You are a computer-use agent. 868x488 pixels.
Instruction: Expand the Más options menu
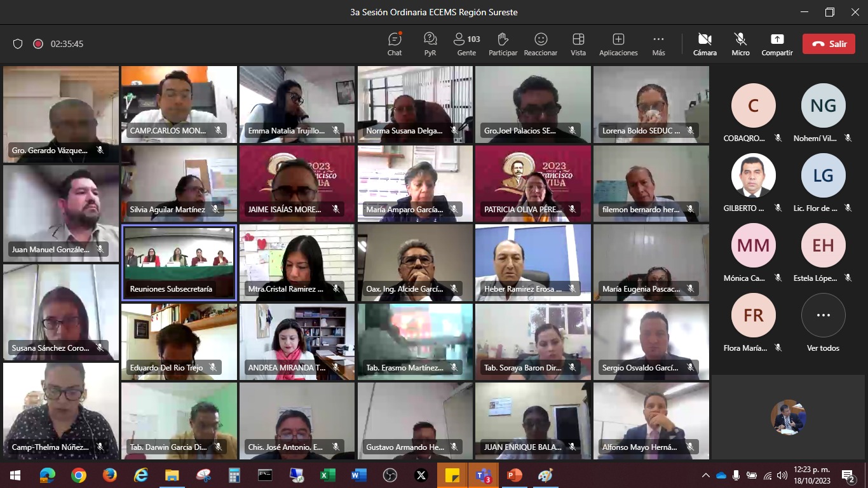(658, 44)
